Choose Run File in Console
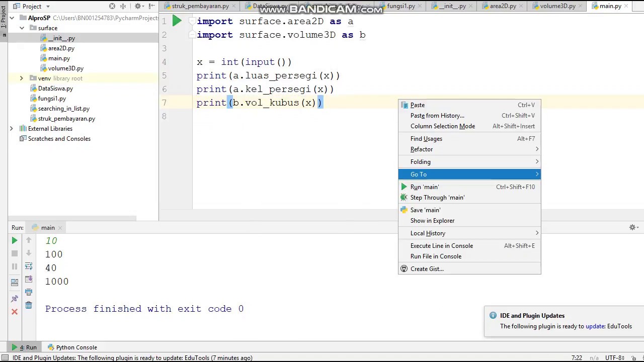 [469, 256]
